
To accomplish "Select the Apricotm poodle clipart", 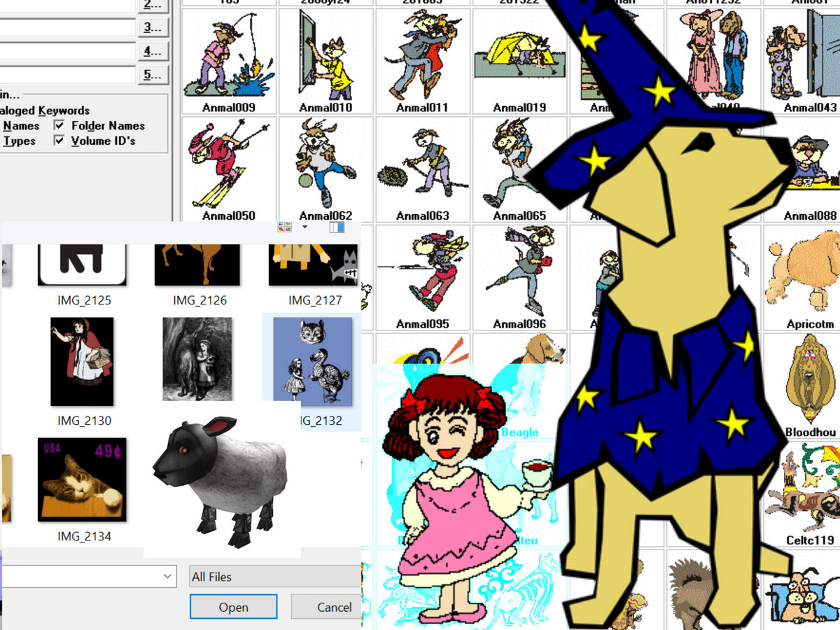I will pos(805,274).
